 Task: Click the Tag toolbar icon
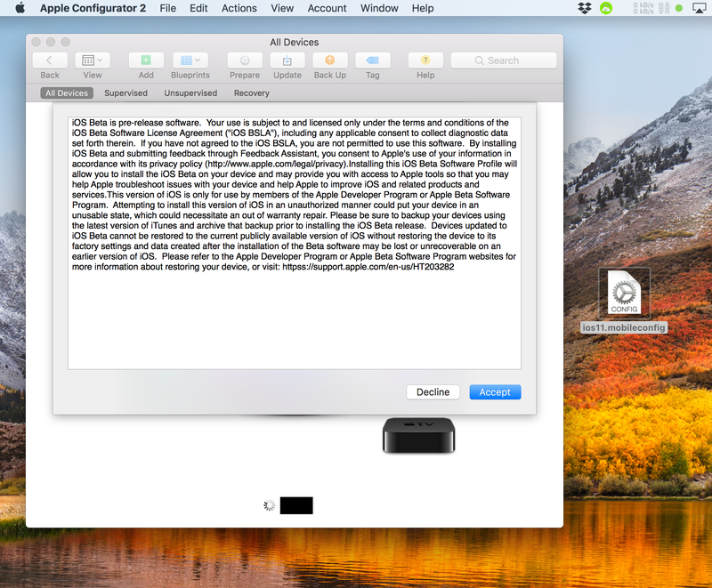[373, 60]
